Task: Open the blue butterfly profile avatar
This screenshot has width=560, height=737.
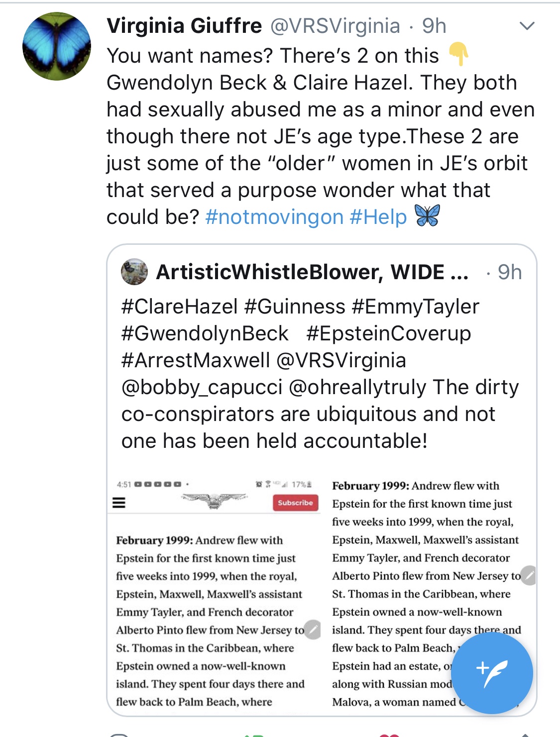Action: click(x=57, y=46)
